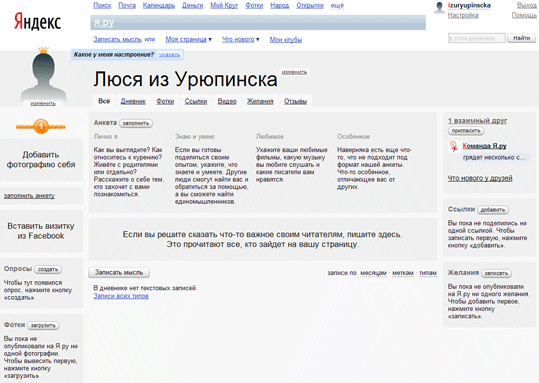Click Выход to log out
Viewport: 539px width, 383px height.
(x=527, y=5)
